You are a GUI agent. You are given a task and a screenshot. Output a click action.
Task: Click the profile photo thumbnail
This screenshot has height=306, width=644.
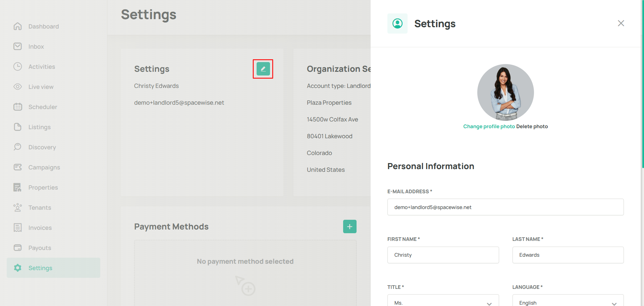(x=505, y=92)
